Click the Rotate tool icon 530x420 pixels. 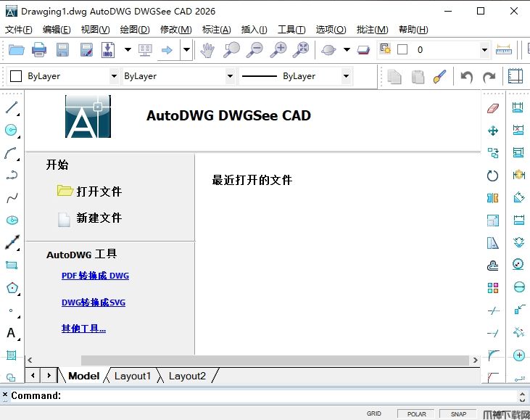(x=493, y=176)
